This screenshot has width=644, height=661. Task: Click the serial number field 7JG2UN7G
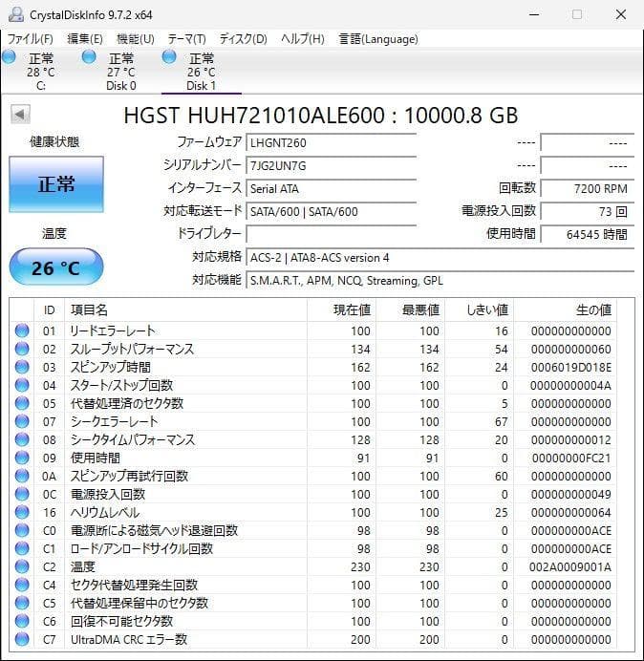click(332, 165)
